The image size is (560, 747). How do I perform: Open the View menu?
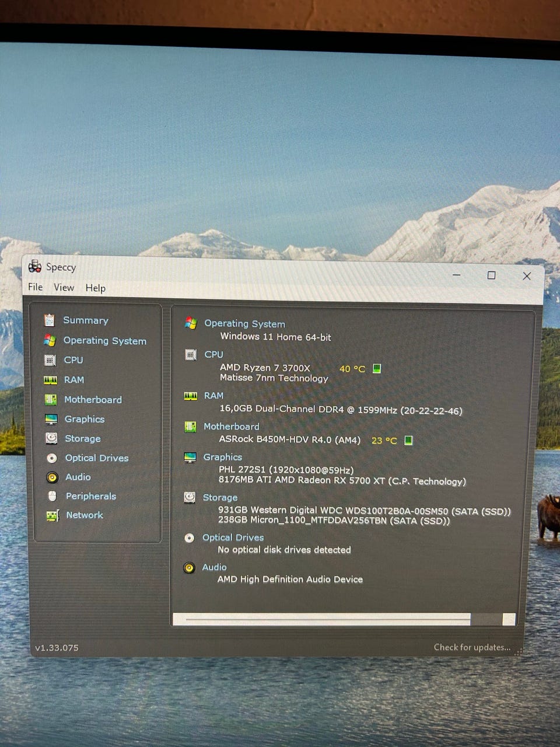tap(64, 287)
